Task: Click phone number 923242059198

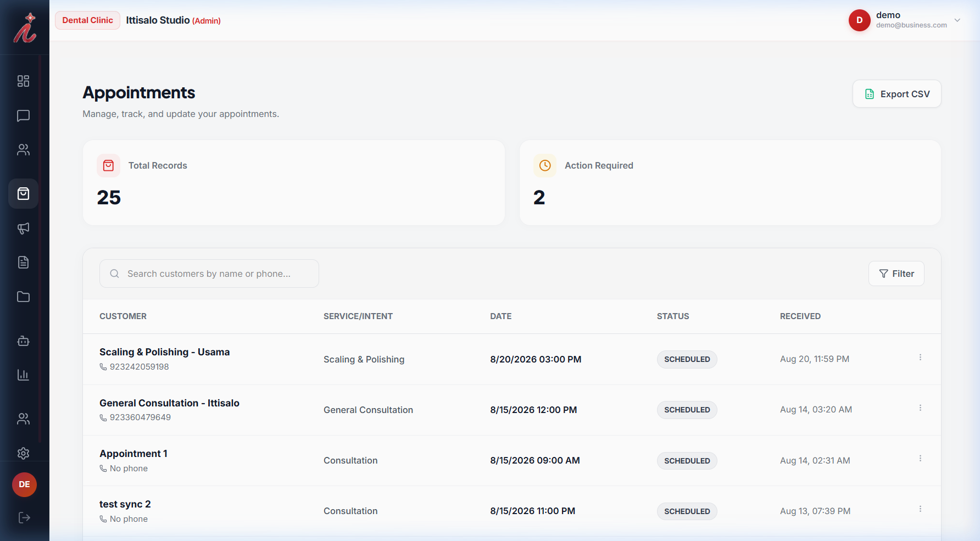Action: coord(139,367)
